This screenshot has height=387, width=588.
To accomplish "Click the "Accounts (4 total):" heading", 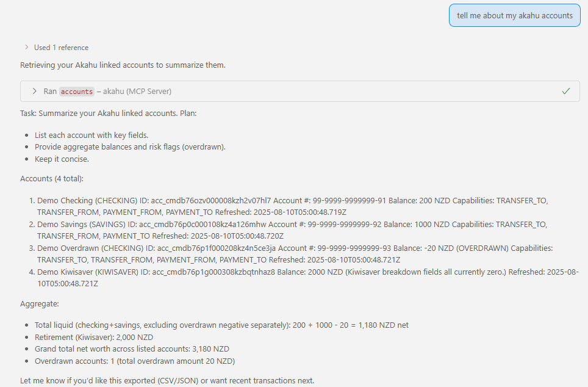I will pyautogui.click(x=52, y=179).
